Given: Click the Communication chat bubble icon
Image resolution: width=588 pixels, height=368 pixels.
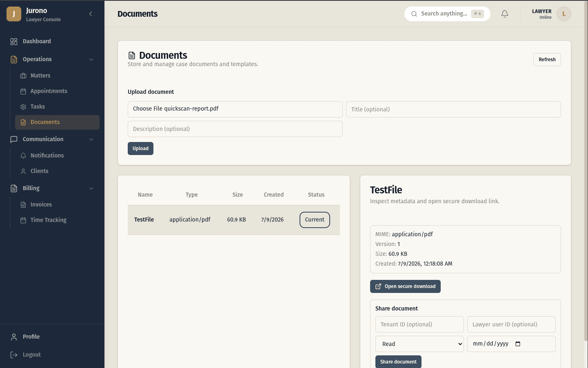Looking at the screenshot, I should point(14,139).
